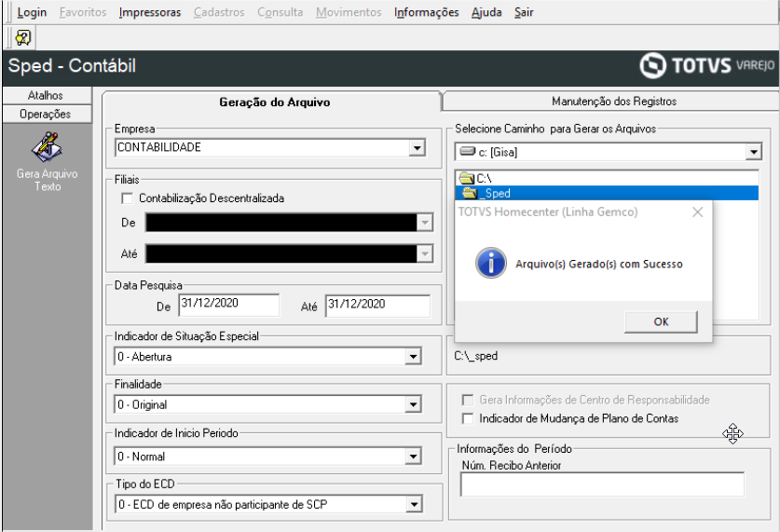This screenshot has height=532, width=780.
Task: Expand Indicador de Situação Especial dropdown
Action: pyautogui.click(x=413, y=357)
